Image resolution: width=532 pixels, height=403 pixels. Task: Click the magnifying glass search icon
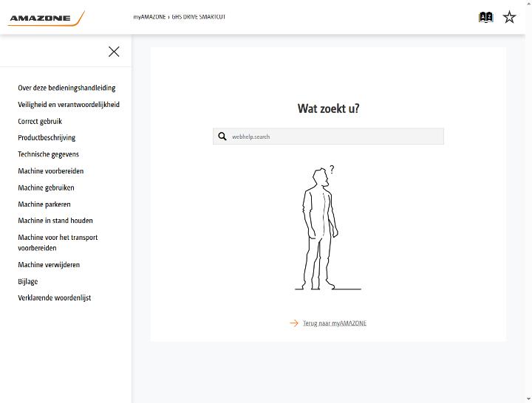click(x=222, y=137)
